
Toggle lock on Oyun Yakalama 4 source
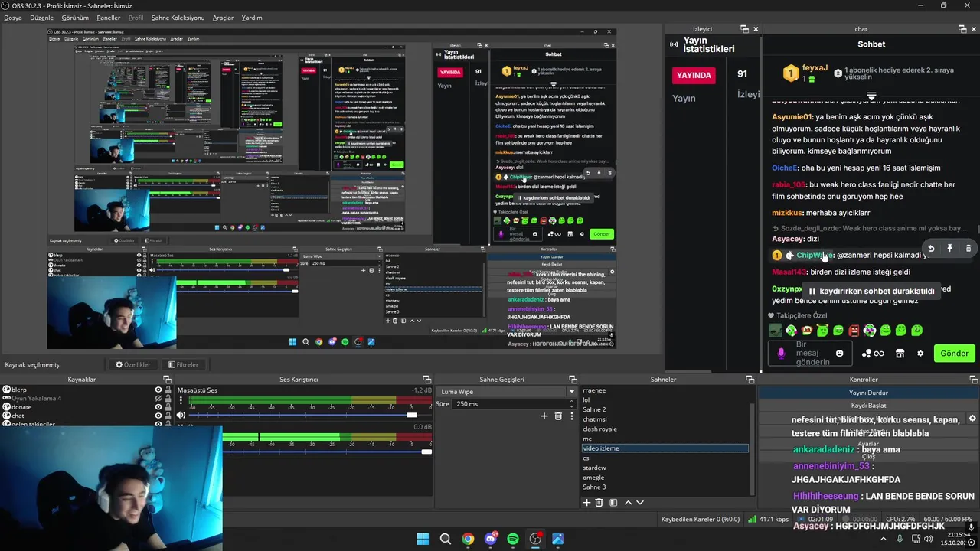pos(168,399)
